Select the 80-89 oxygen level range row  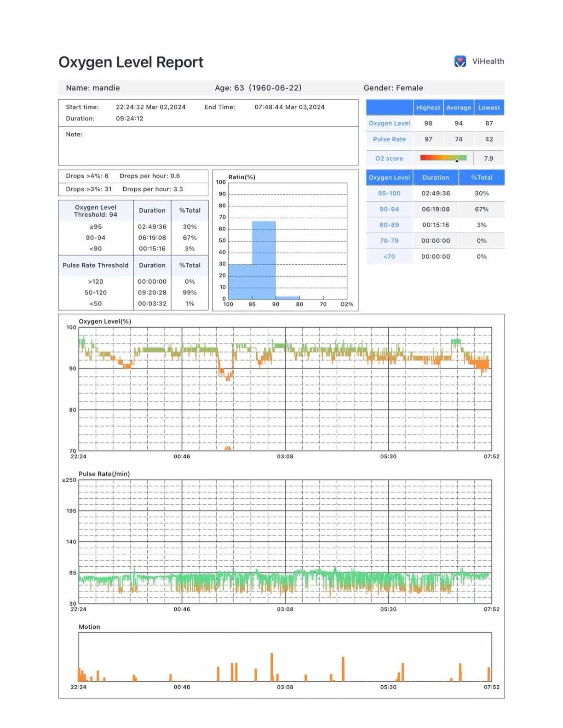[x=389, y=225]
